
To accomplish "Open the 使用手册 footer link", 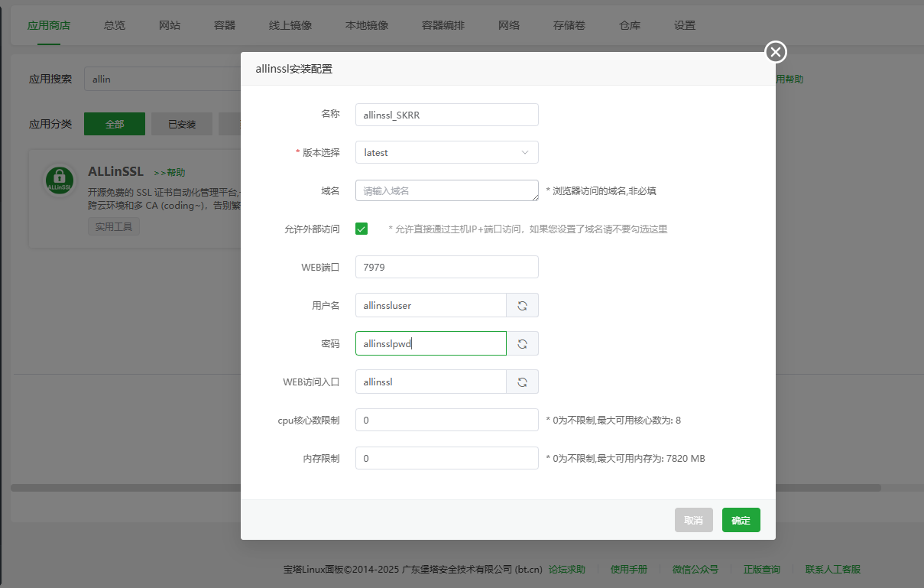I will coord(629,570).
